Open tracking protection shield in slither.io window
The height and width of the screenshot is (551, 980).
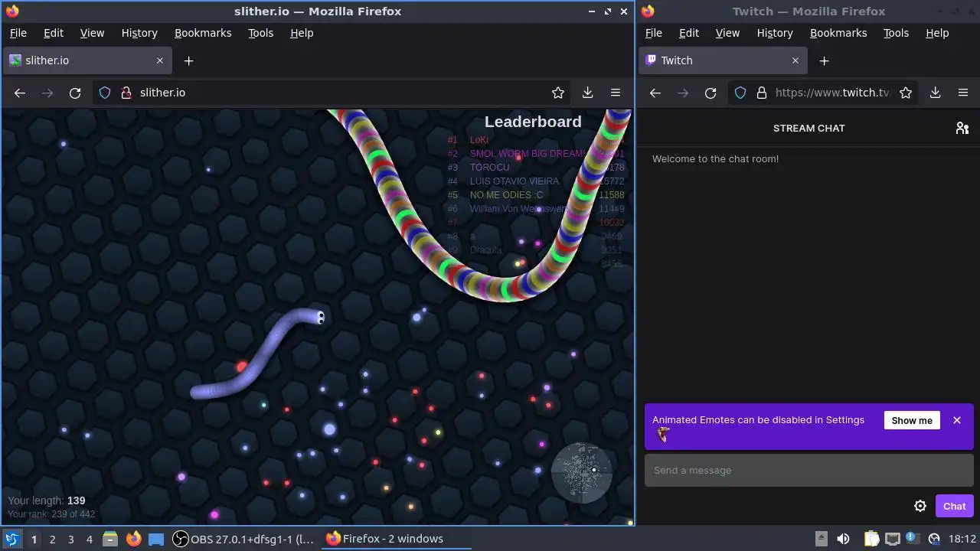tap(105, 93)
